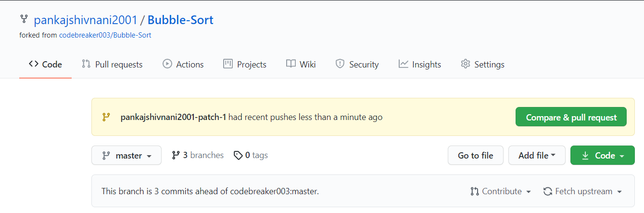Click the Insights graph icon
The height and width of the screenshot is (213, 644).
(403, 64)
